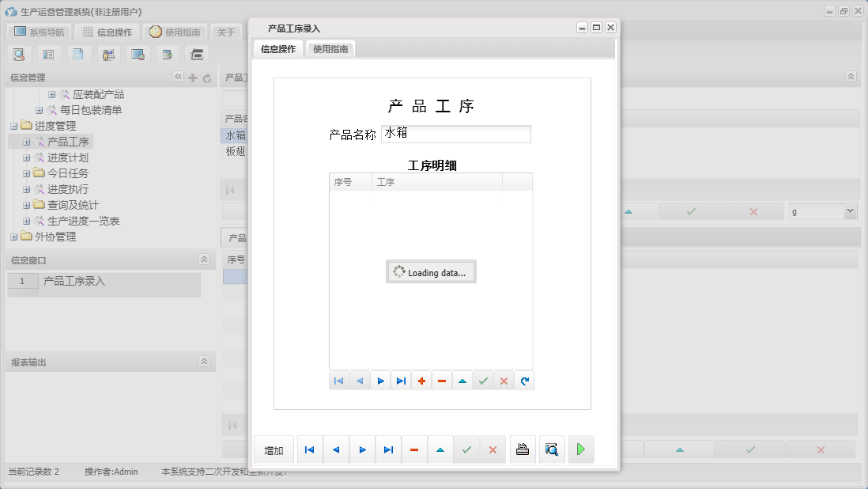Click inside the 产品名称 input field
868x489 pixels.
coord(456,134)
